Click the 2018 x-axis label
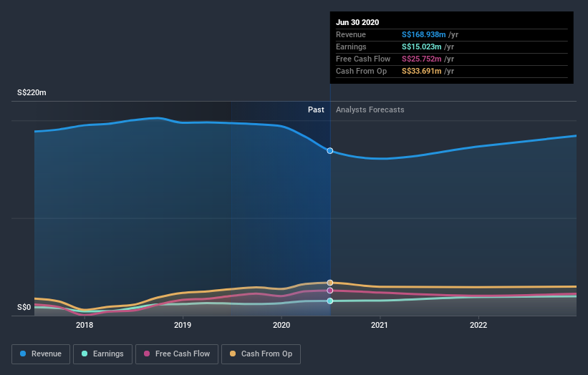Image resolution: width=588 pixels, height=375 pixels. [85, 325]
